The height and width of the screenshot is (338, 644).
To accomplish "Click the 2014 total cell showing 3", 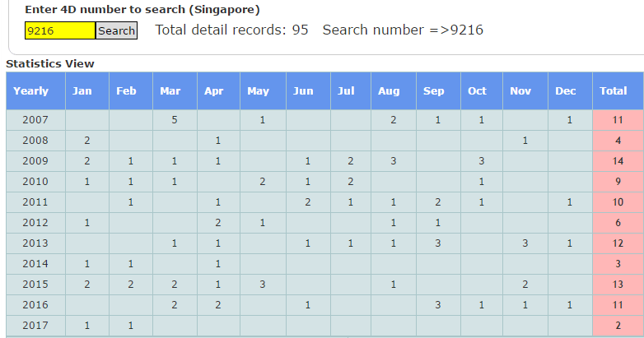I will pos(618,264).
